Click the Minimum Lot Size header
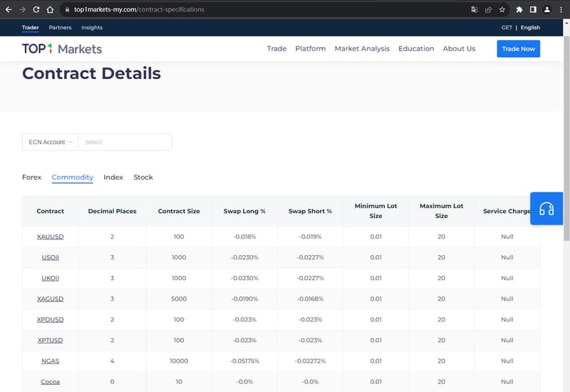 point(375,211)
